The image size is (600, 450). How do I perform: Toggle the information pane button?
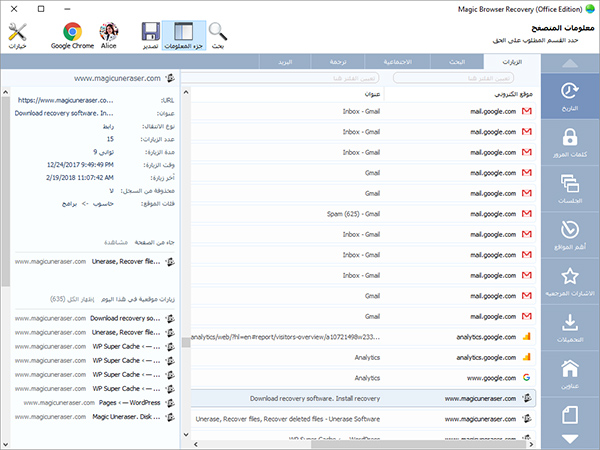(184, 36)
